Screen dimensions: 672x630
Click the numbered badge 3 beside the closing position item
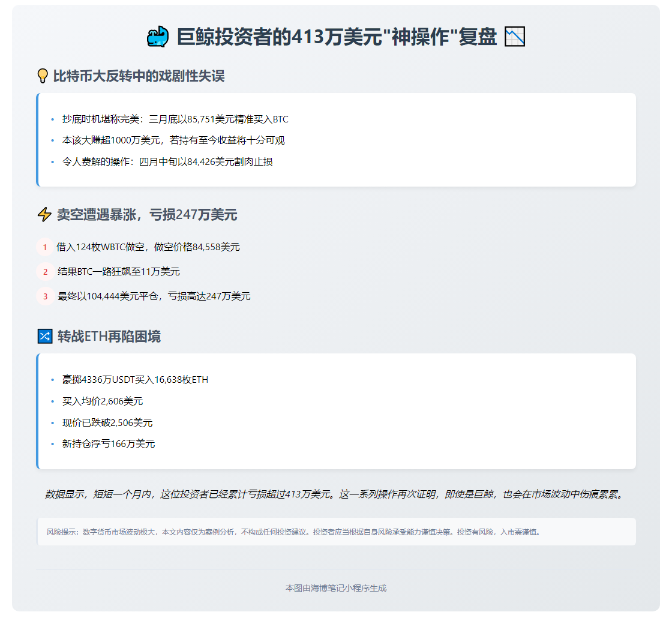45,296
